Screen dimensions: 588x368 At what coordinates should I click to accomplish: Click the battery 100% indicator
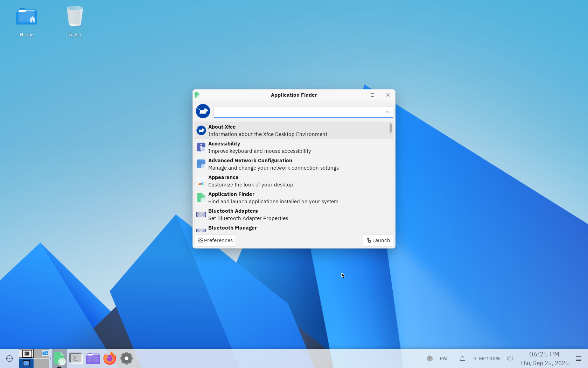click(x=490, y=359)
